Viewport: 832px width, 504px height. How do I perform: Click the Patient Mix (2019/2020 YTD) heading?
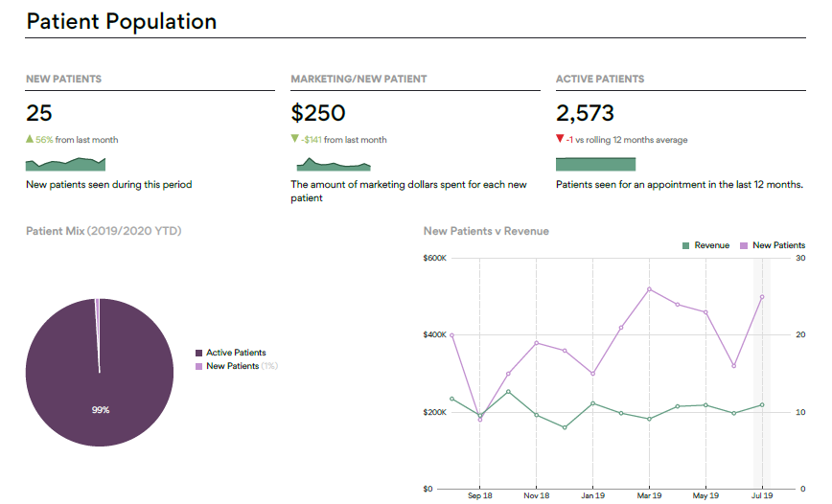[104, 231]
